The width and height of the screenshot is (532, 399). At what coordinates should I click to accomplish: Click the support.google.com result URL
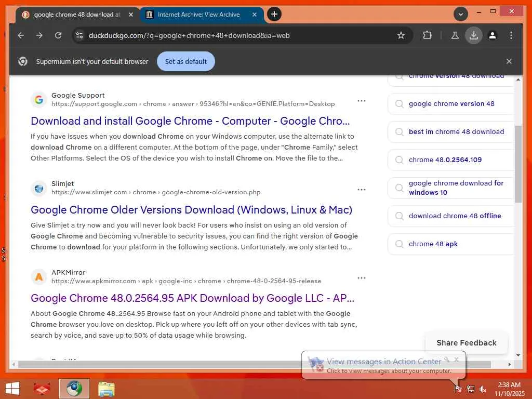[193, 104]
